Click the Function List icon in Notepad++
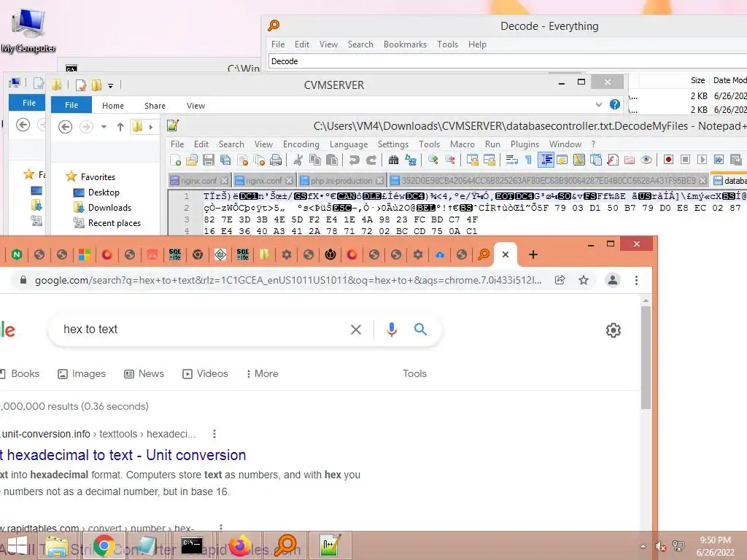The width and height of the screenshot is (747, 560). (x=613, y=160)
